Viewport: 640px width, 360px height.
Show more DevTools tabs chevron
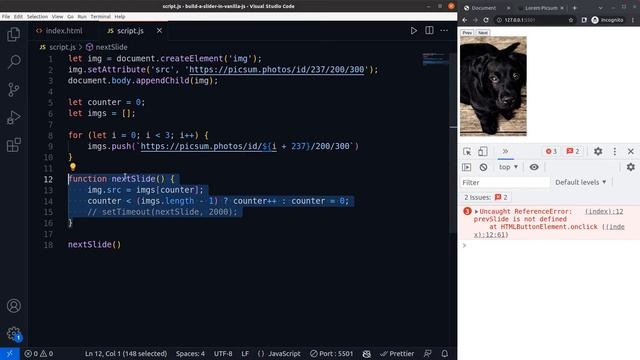505,151
